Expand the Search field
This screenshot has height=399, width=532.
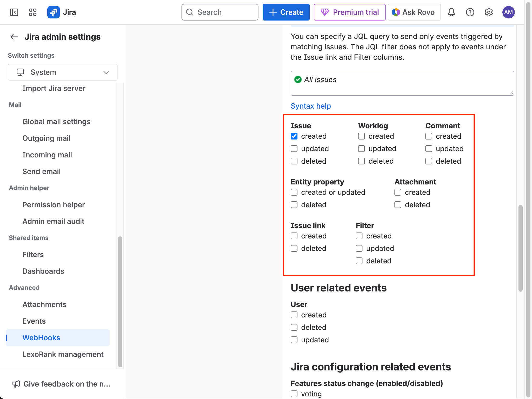coord(219,12)
